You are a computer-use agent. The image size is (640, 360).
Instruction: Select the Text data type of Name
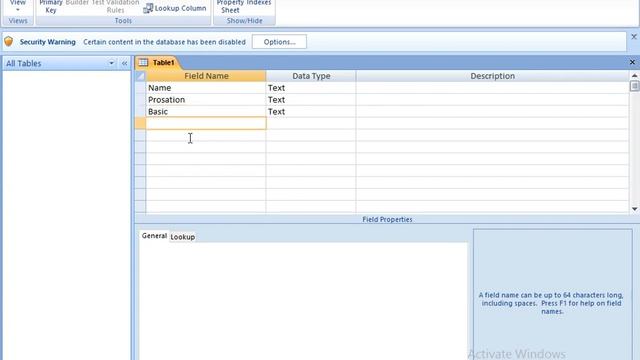311,88
